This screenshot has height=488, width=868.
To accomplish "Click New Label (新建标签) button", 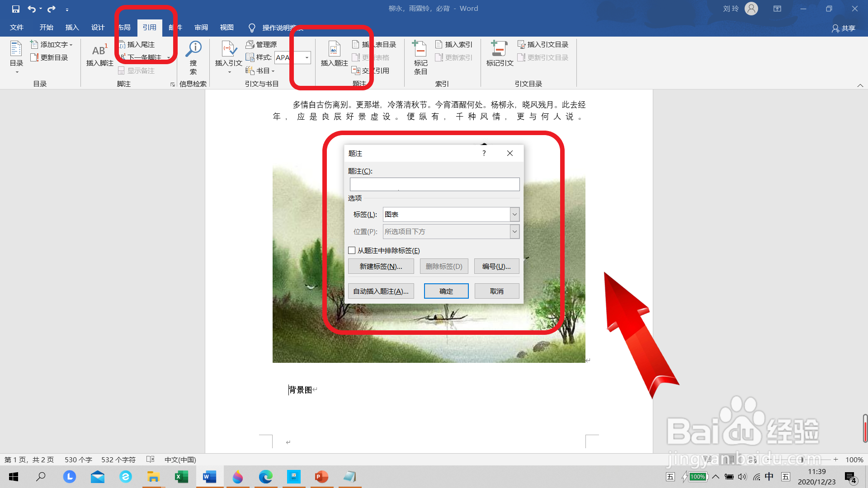I will (x=381, y=267).
